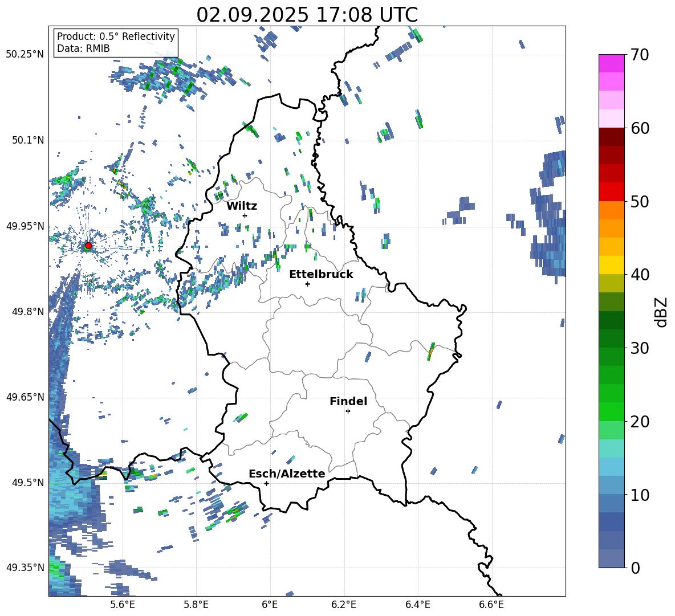Click the 49.65°N latitude label

coord(25,397)
